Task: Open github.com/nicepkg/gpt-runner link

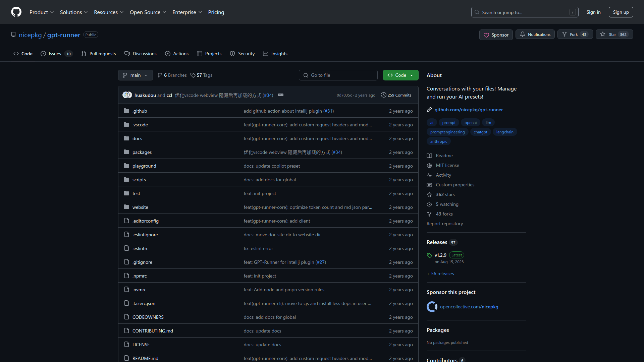Action: 469,110
